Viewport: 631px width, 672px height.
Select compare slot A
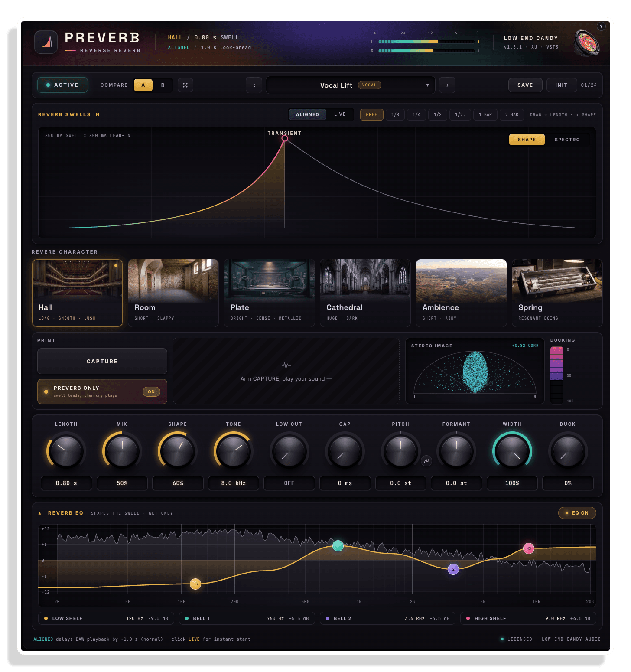(143, 85)
